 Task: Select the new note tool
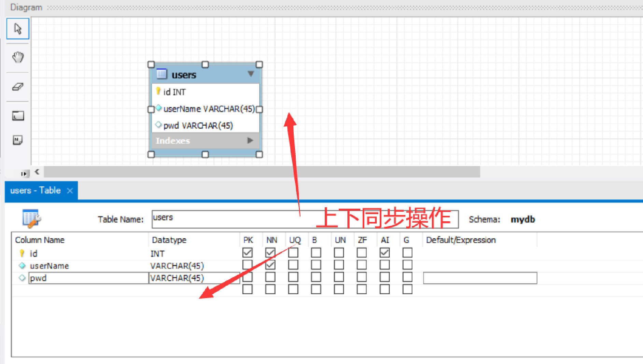pyautogui.click(x=17, y=140)
